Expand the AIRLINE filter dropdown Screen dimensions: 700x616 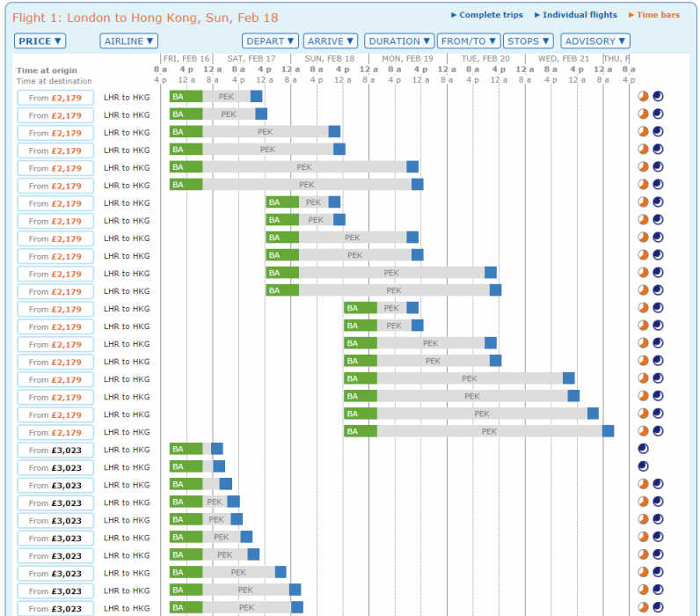point(128,41)
